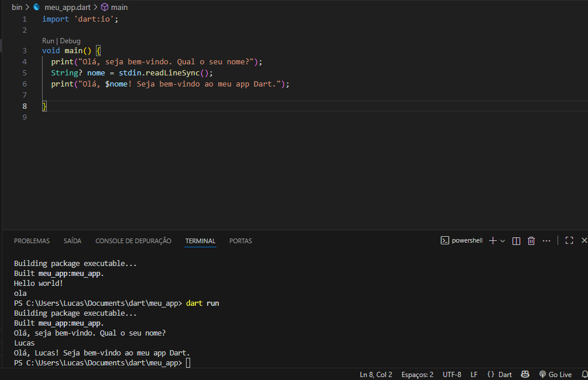
Task: Open notifications bell in status bar
Action: pos(583,374)
